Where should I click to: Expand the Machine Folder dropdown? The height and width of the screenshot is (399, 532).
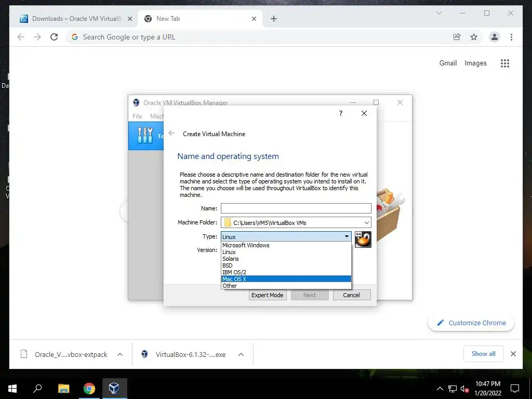tap(366, 223)
